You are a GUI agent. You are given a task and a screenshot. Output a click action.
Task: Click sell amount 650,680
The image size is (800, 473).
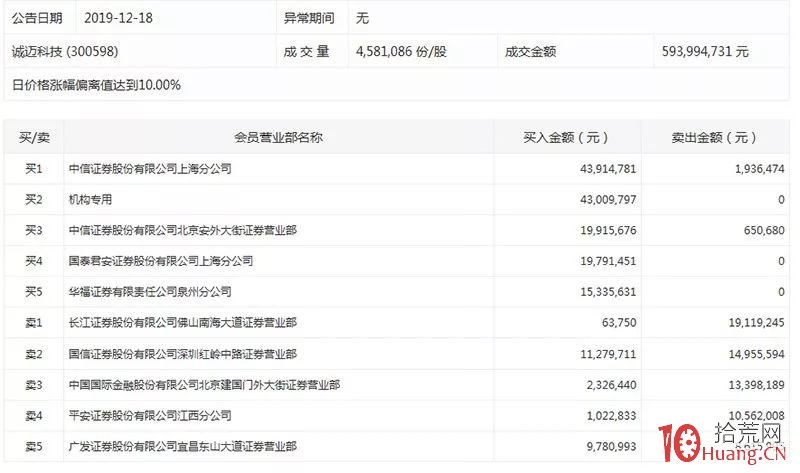(764, 230)
